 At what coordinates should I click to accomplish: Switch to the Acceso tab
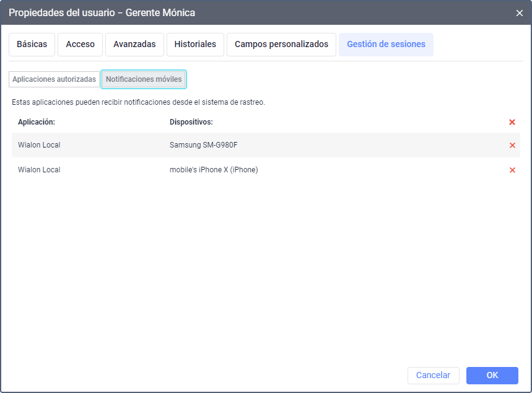point(81,45)
